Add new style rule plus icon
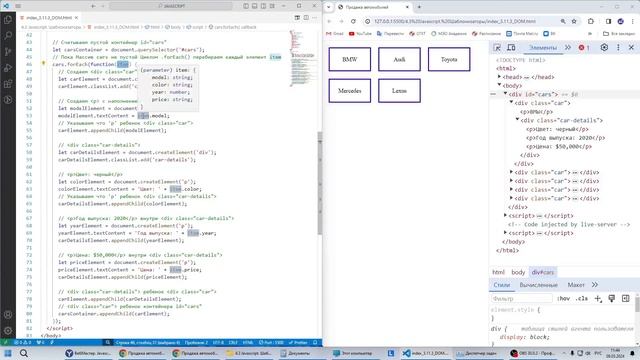The image size is (640, 360). coord(598,299)
